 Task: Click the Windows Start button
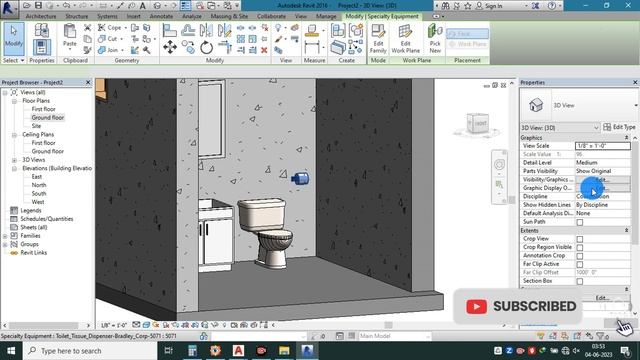pos(11,351)
